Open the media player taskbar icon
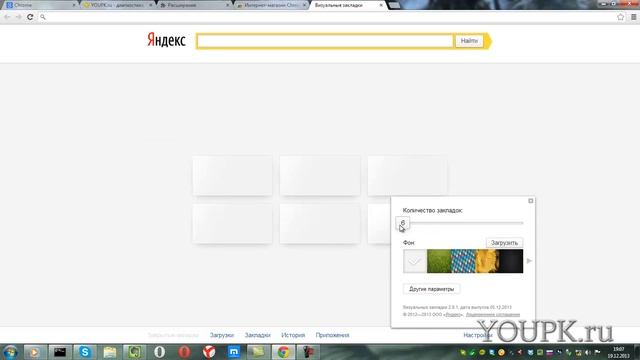 (35, 352)
